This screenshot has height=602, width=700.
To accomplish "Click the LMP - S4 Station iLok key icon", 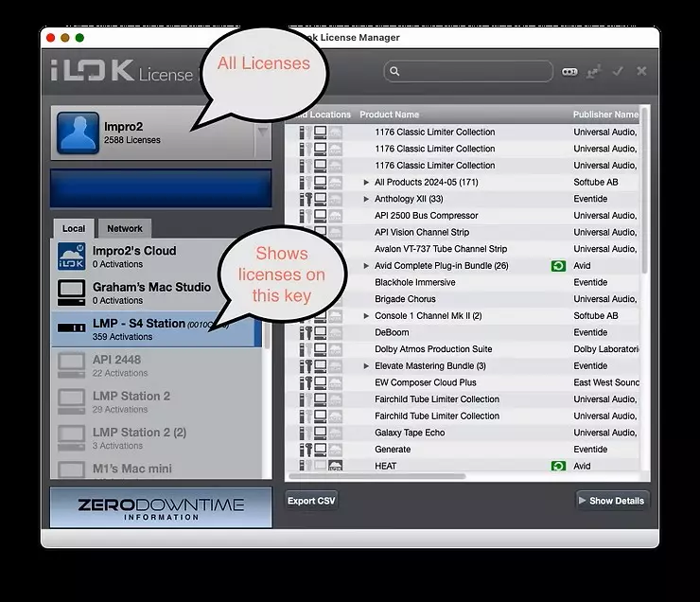I will [x=72, y=328].
